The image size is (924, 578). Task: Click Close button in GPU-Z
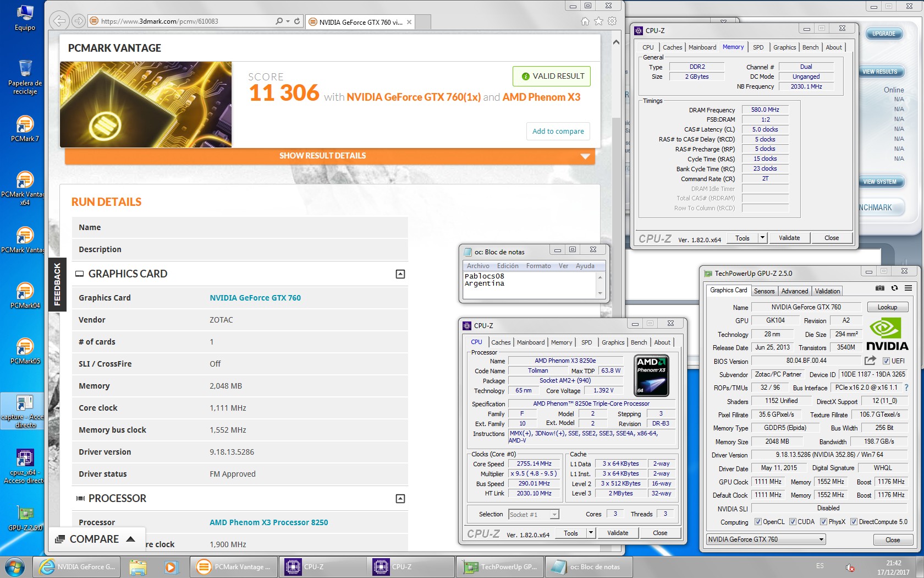pyautogui.click(x=892, y=539)
